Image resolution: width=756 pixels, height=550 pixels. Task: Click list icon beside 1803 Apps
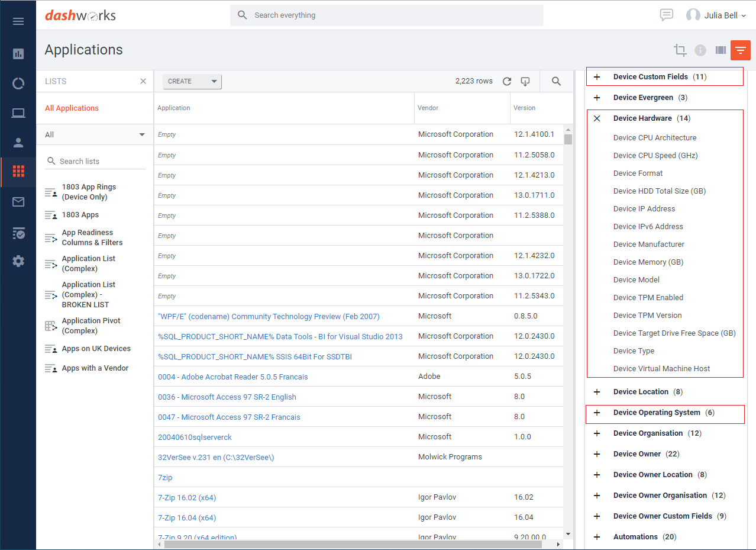51,216
